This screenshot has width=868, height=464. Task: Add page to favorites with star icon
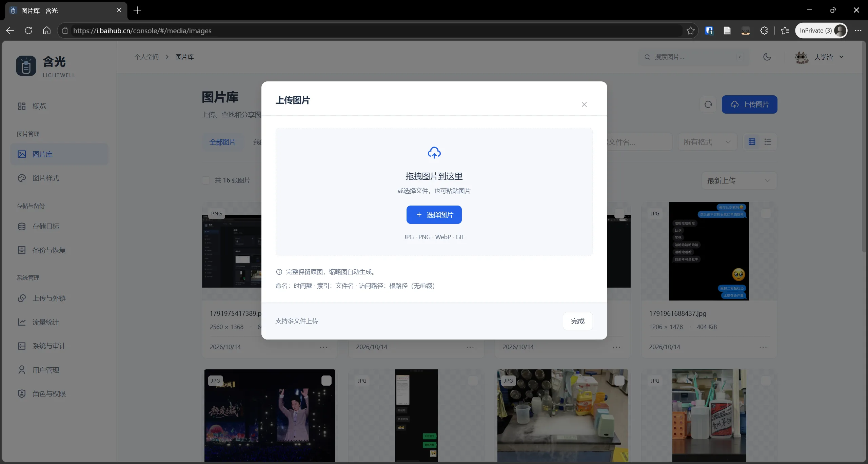pyautogui.click(x=691, y=31)
